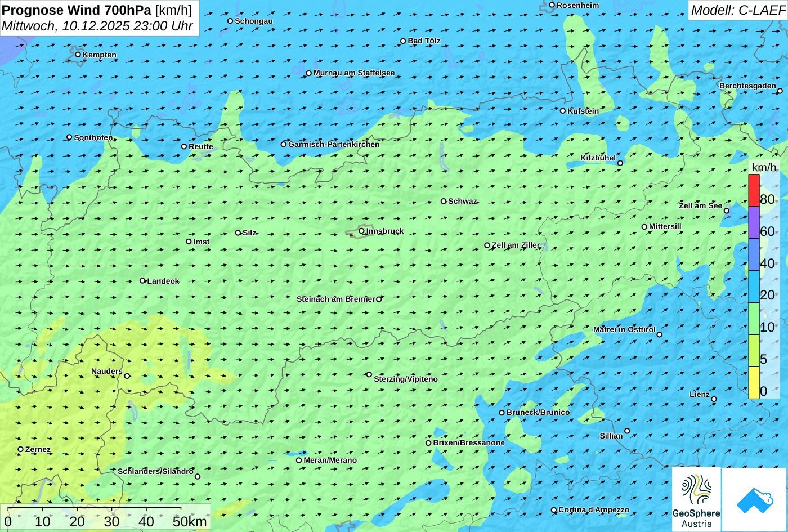
Task: Click the Nauders location marker
Action: point(127,376)
